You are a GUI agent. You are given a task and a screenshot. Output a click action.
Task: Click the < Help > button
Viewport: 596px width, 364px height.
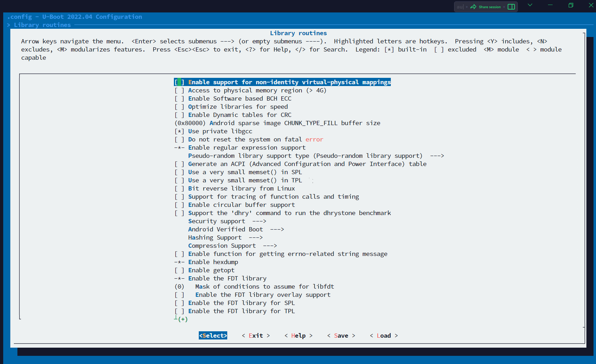298,336
